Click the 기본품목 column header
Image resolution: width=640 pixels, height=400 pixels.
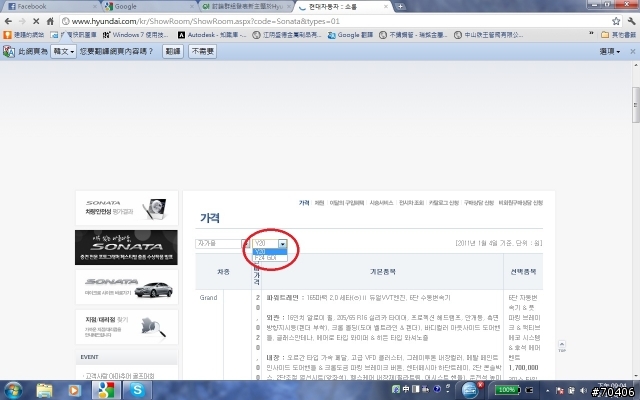(x=382, y=271)
